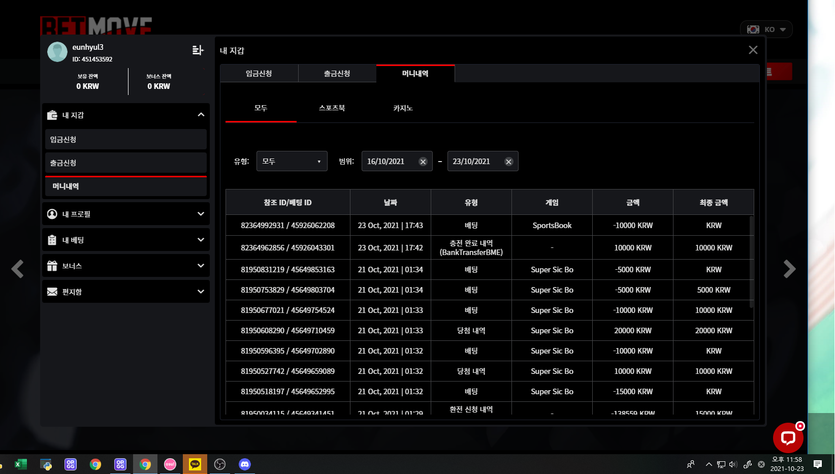Viewport: 835px width, 474px height.
Task: Open the 유형 type dropdown
Action: (x=292, y=161)
